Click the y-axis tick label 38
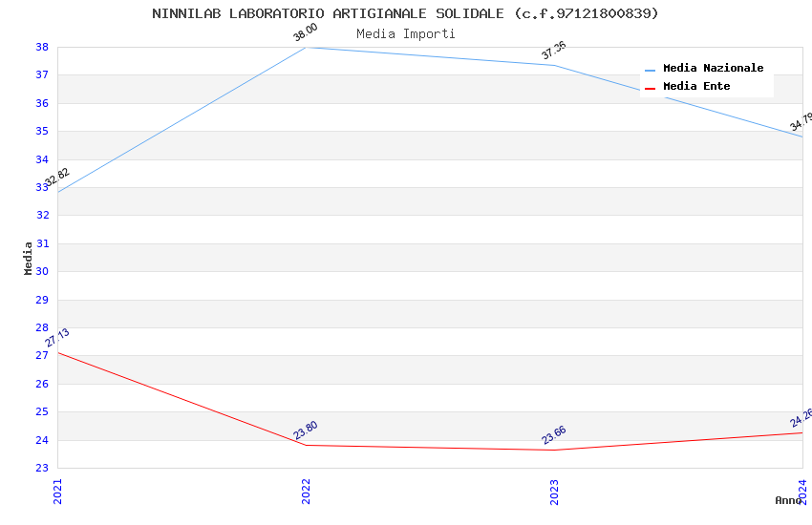 pos(42,47)
